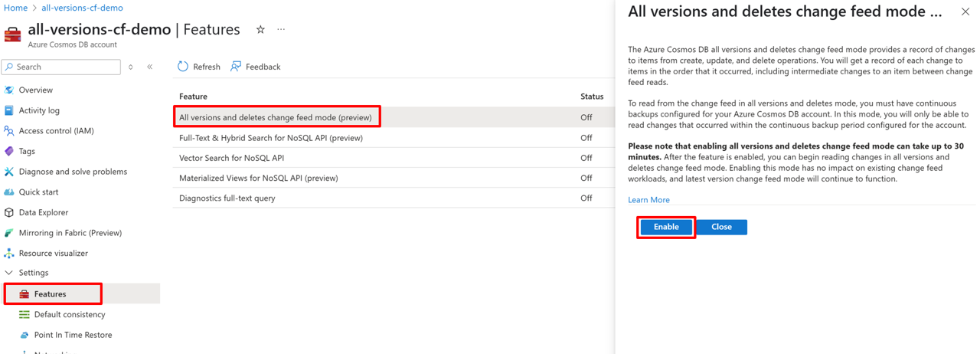Click the Refresh circular arrow icon

[x=183, y=67]
